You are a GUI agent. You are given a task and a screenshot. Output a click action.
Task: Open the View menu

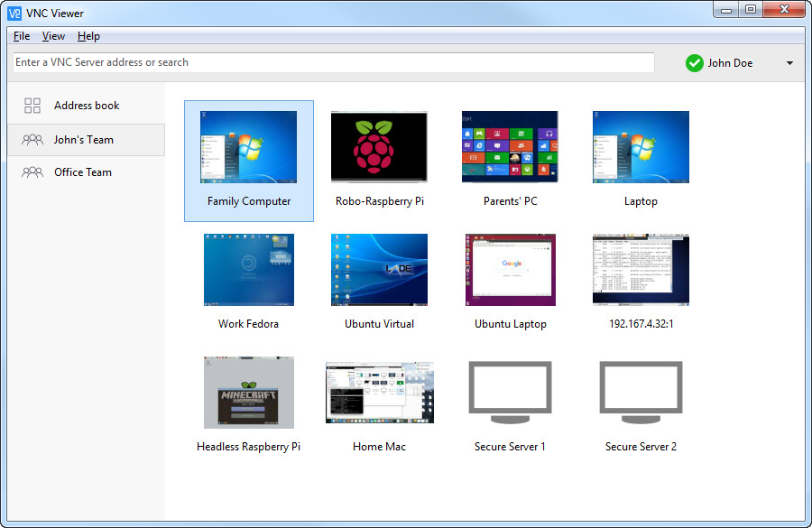pos(53,36)
